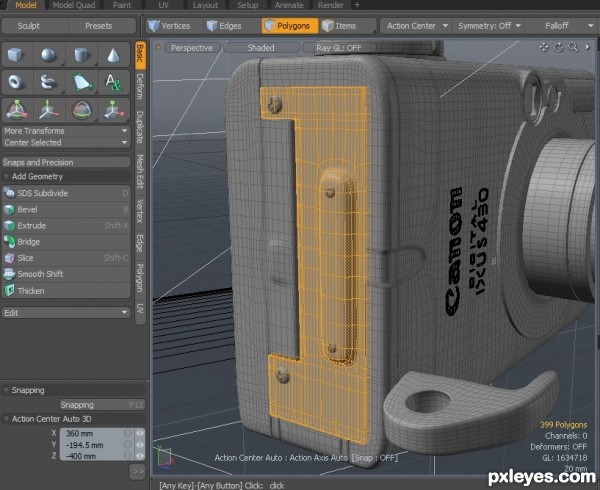
Task: Open the Render layout tab
Action: 331,5
